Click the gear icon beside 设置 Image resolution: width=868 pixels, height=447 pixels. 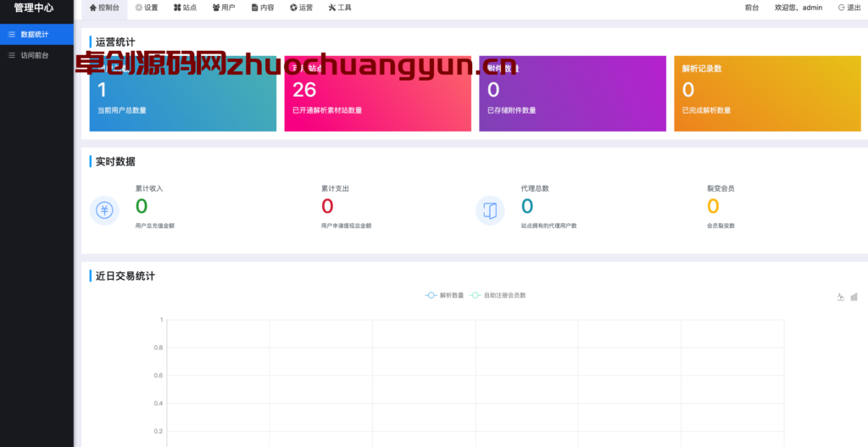click(x=139, y=8)
